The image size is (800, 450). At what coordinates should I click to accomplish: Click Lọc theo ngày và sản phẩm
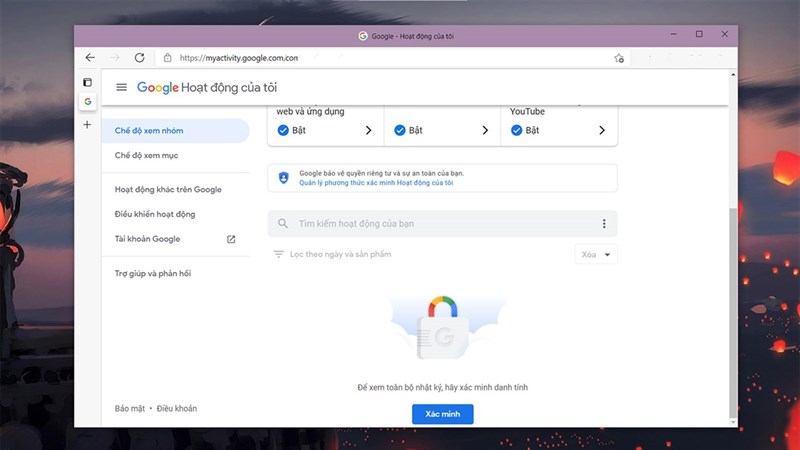click(340, 254)
